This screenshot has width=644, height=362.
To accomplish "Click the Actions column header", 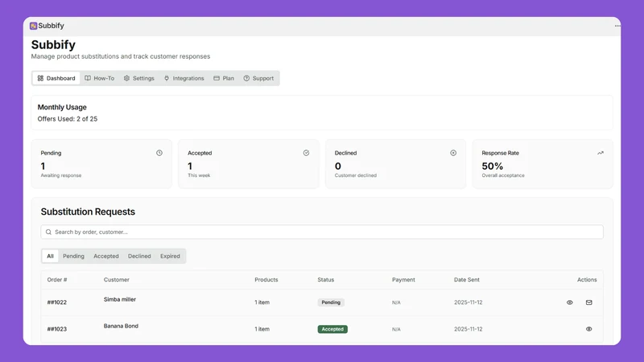I will 587,280.
